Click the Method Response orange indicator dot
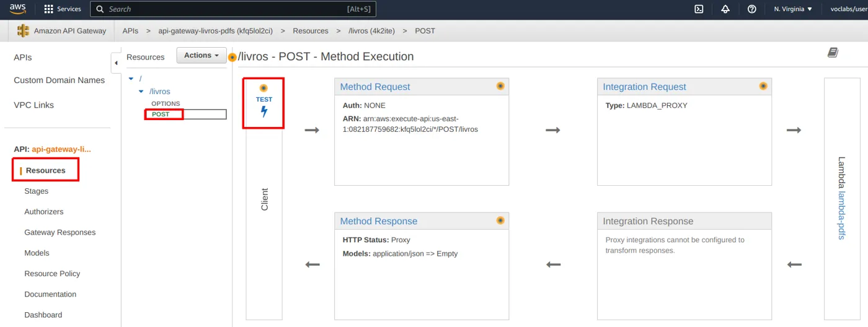868x327 pixels. coord(500,220)
